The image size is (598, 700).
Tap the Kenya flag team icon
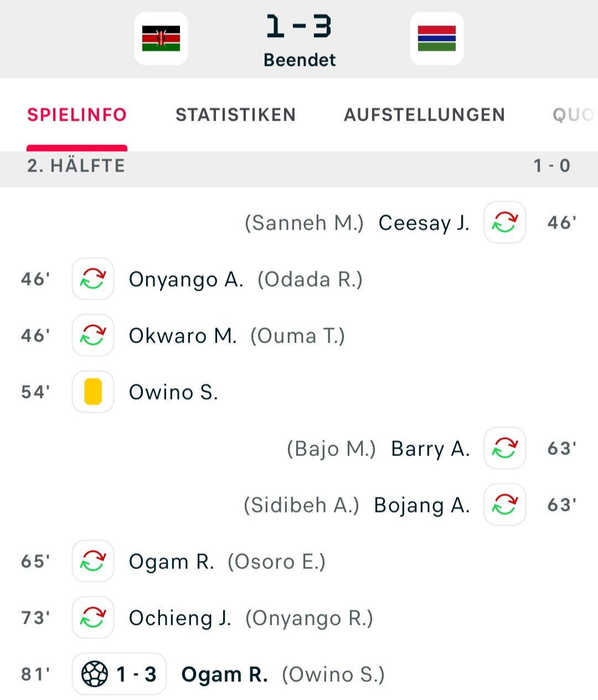(x=161, y=38)
